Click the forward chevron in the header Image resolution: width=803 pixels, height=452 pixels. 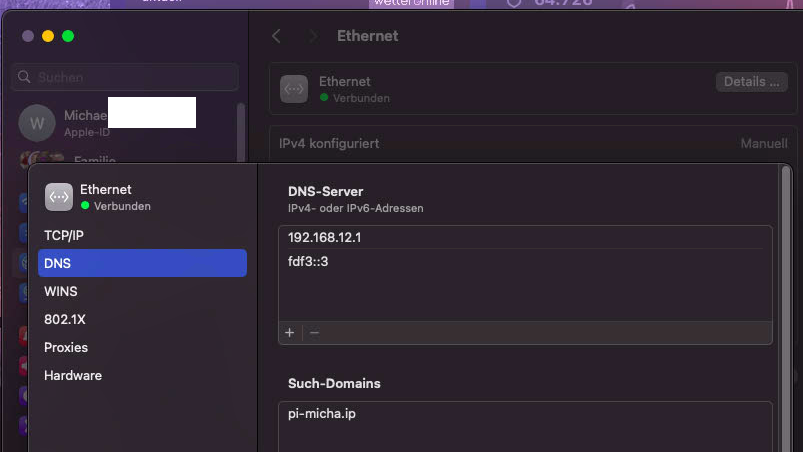[314, 36]
